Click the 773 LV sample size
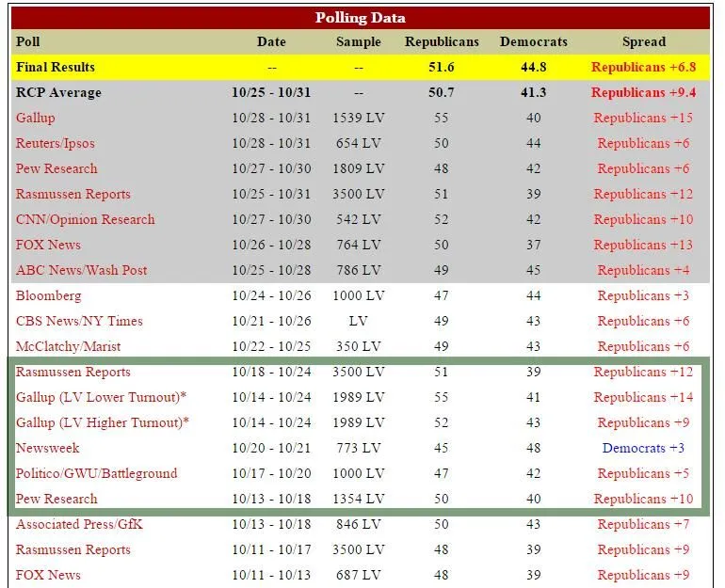725x588 pixels. (x=359, y=448)
